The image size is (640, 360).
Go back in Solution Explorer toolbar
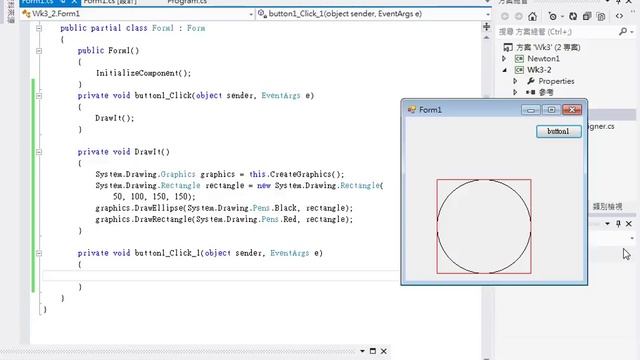[x=505, y=16]
